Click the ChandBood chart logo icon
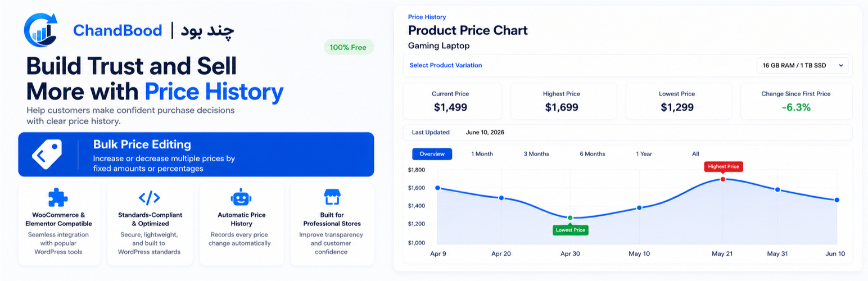Image resolution: width=868 pixels, height=281 pixels. pyautogui.click(x=41, y=30)
